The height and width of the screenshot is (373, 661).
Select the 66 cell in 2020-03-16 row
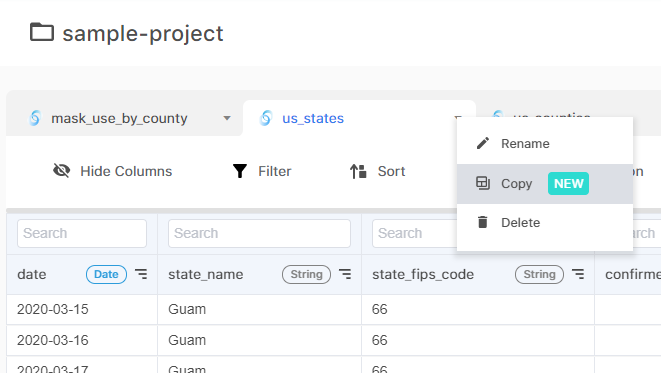478,340
